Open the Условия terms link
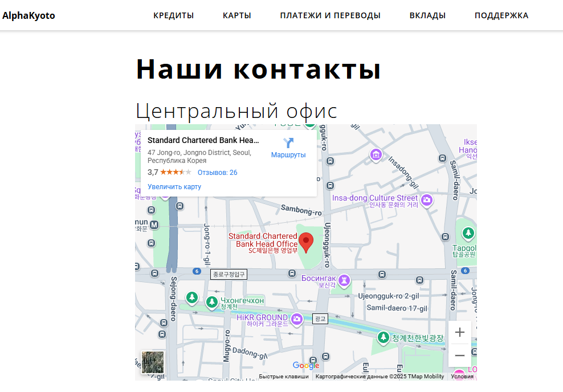Viewport: 563px width, 392px height. [462, 376]
